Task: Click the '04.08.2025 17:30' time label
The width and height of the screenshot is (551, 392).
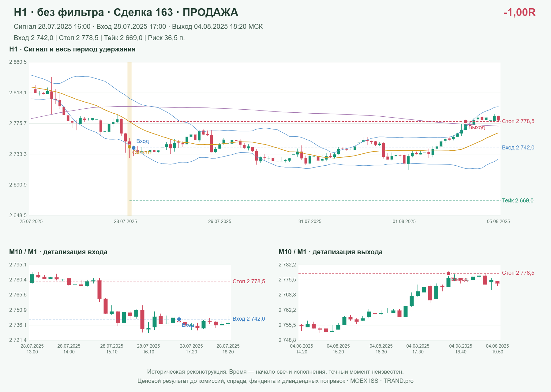Action: coord(418,349)
